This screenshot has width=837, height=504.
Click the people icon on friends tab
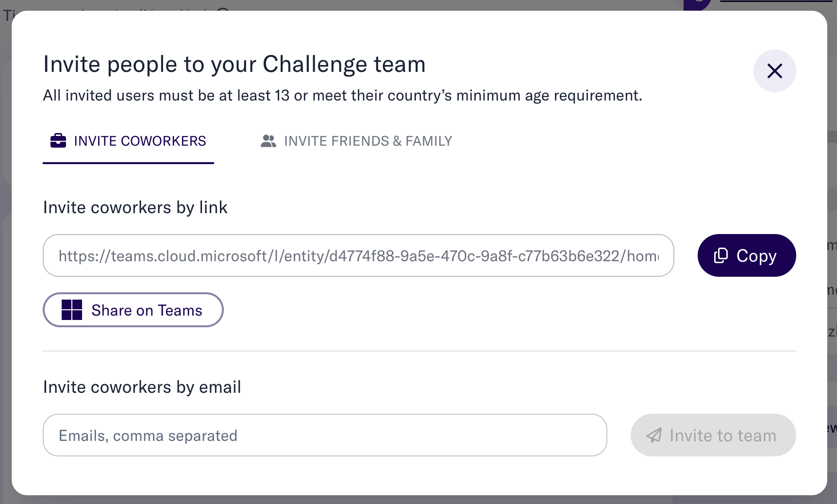(268, 141)
